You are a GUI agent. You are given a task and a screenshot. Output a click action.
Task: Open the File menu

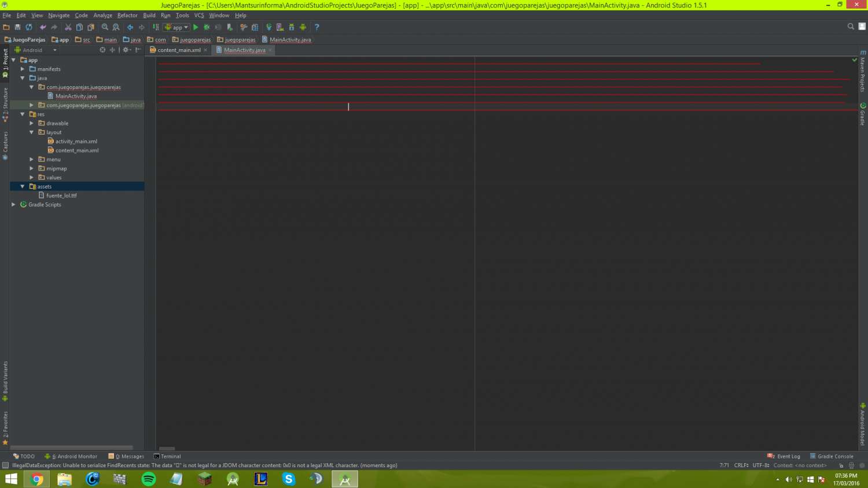7,16
